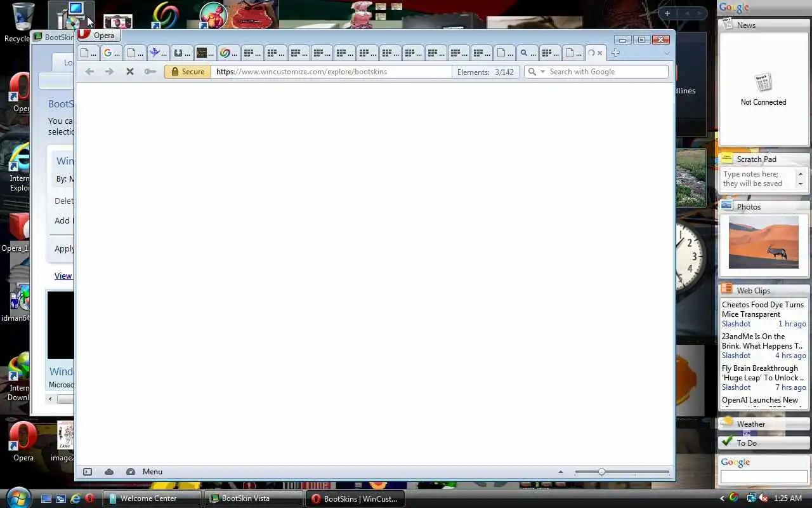Open the Secure site badge info
The height and width of the screenshot is (508, 812).
(188, 72)
